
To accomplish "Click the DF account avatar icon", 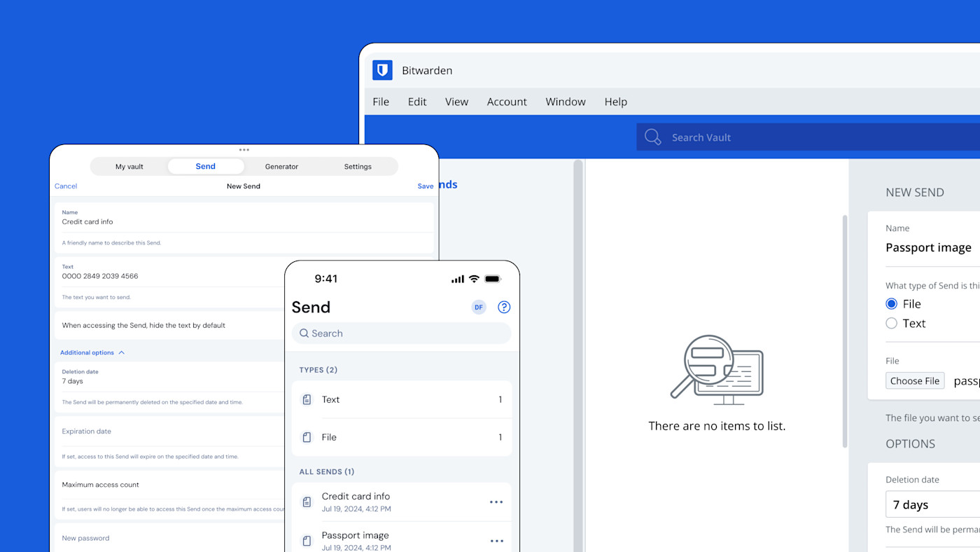I will coord(479,307).
